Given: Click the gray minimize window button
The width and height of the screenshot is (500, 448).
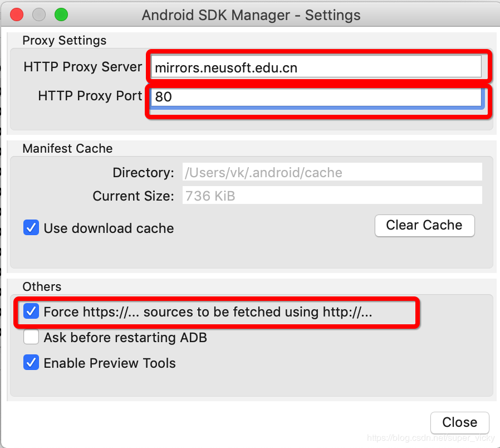Looking at the screenshot, I should point(39,14).
